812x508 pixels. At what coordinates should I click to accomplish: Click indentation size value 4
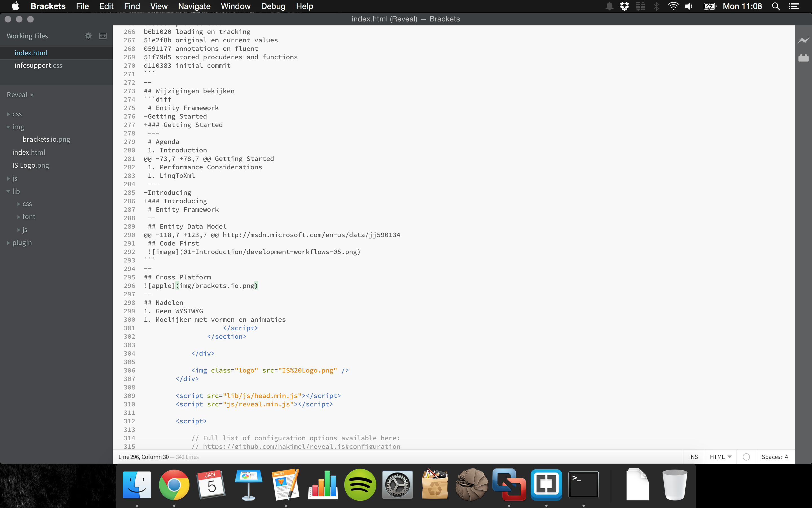tap(786, 457)
